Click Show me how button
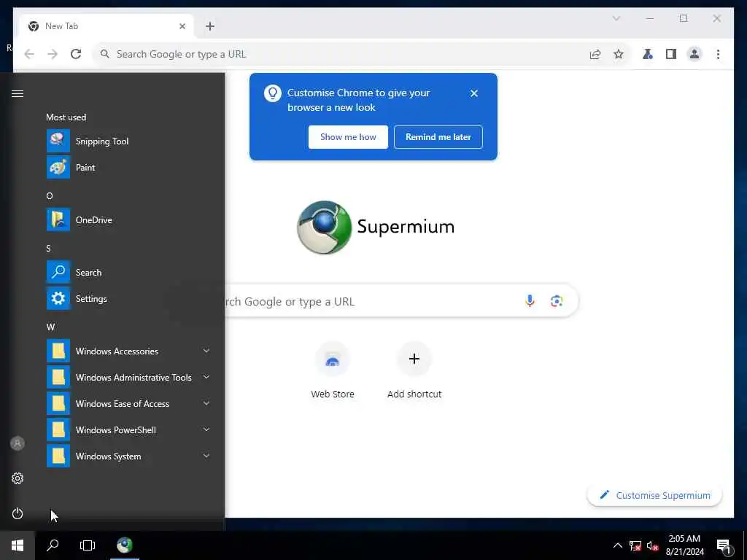This screenshot has height=560, width=747. [348, 137]
